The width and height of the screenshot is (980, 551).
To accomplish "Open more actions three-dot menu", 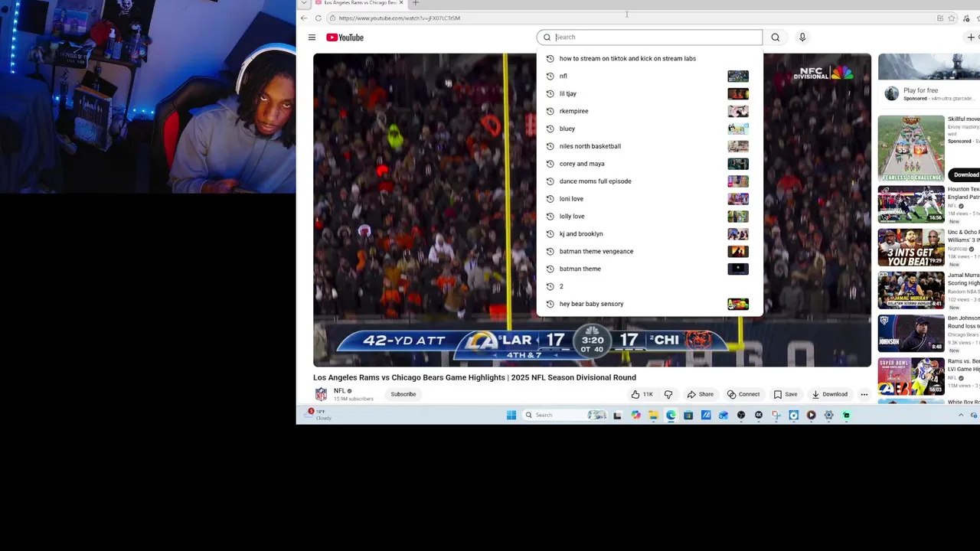I will 864,394.
